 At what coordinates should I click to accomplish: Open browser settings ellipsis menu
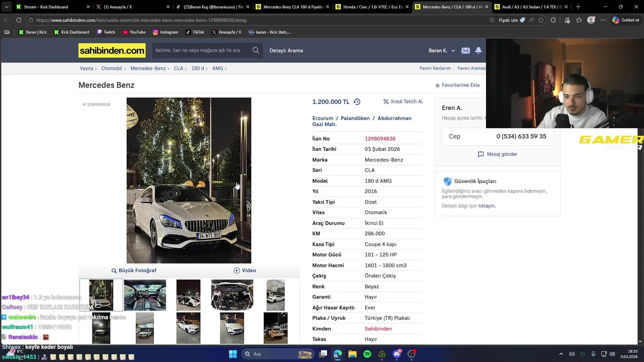point(602,20)
